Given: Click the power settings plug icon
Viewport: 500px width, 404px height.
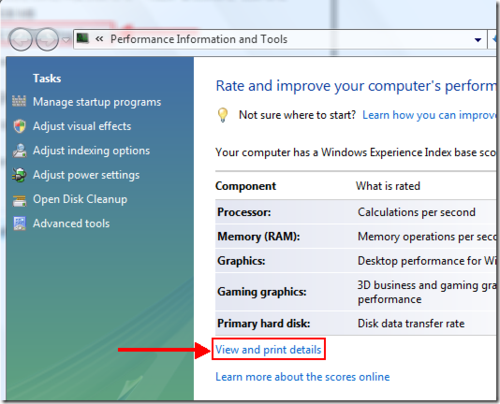Looking at the screenshot, I should [19, 175].
